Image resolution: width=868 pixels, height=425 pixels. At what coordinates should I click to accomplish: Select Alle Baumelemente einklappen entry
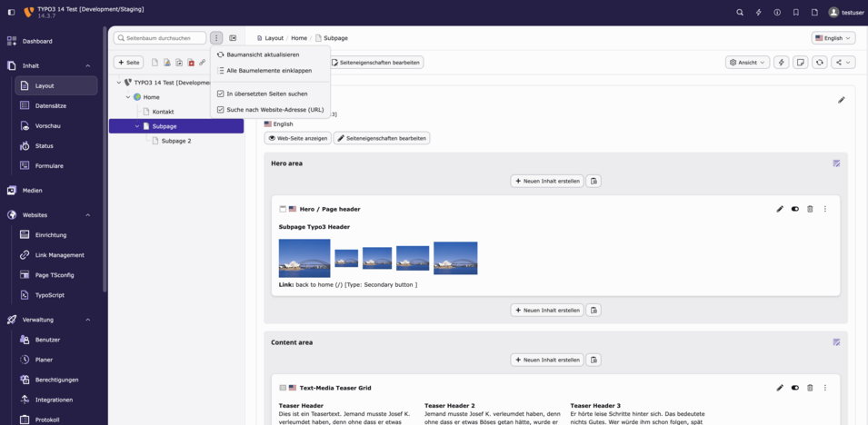270,71
